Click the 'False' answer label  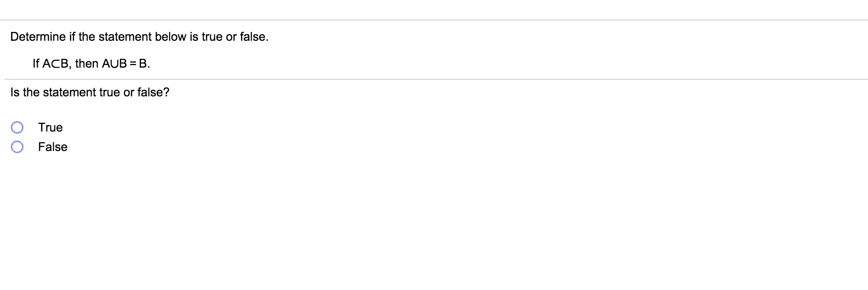[x=52, y=147]
